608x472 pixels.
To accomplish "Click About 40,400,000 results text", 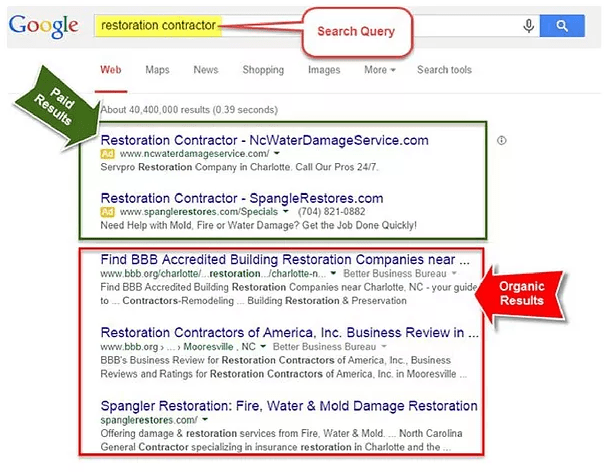I will (x=189, y=110).
